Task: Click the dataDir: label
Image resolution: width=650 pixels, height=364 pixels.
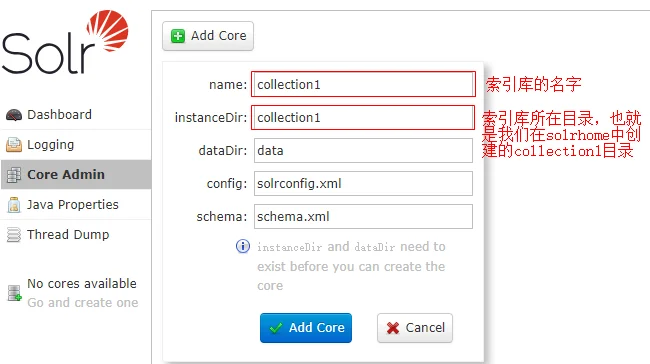Action: [223, 150]
